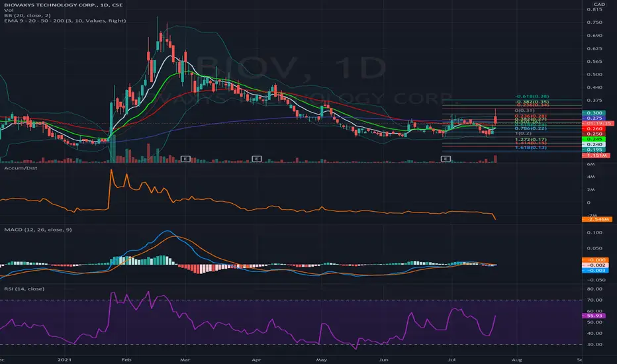The height and width of the screenshot is (364, 617).
Task: Click the white 0.240 price tag
Action: tap(593, 144)
